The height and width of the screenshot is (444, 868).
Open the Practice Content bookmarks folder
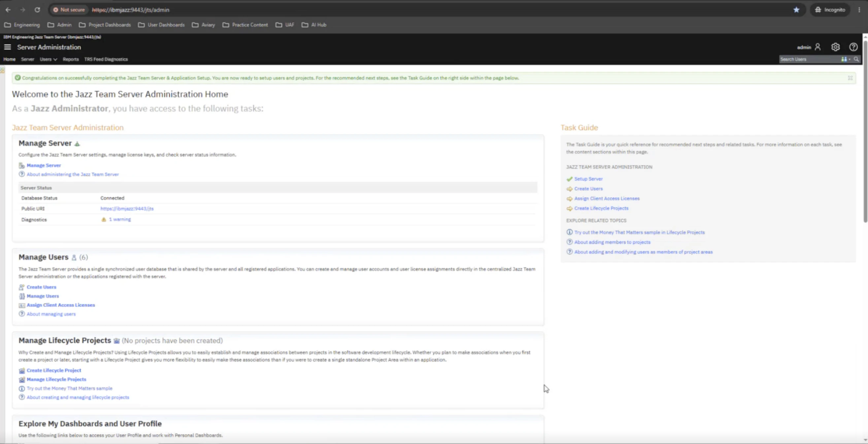pyautogui.click(x=245, y=25)
